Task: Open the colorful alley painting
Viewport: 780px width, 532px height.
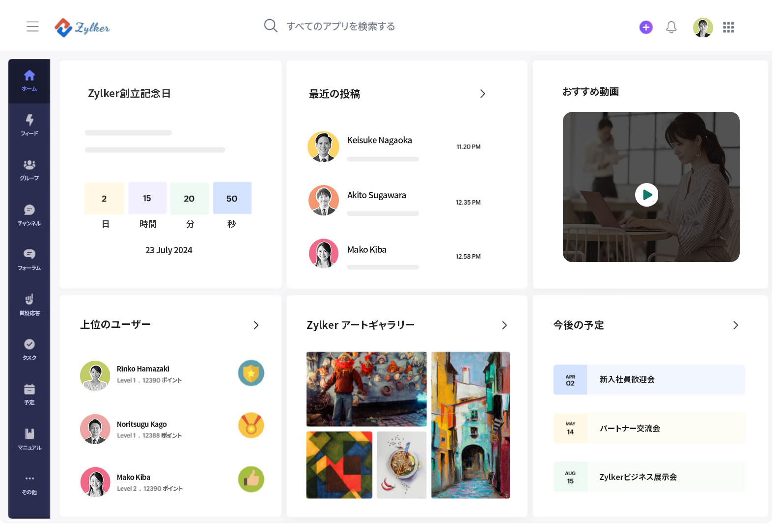Action: [471, 425]
